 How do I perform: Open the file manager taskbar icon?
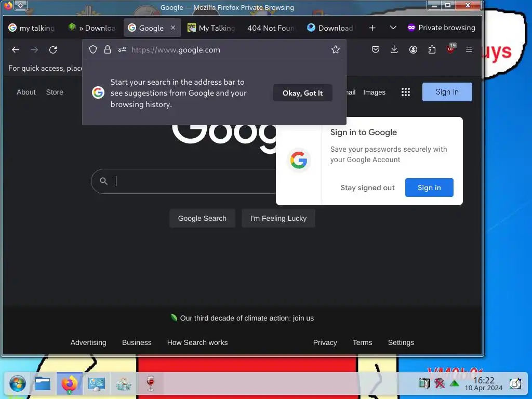coord(43,384)
